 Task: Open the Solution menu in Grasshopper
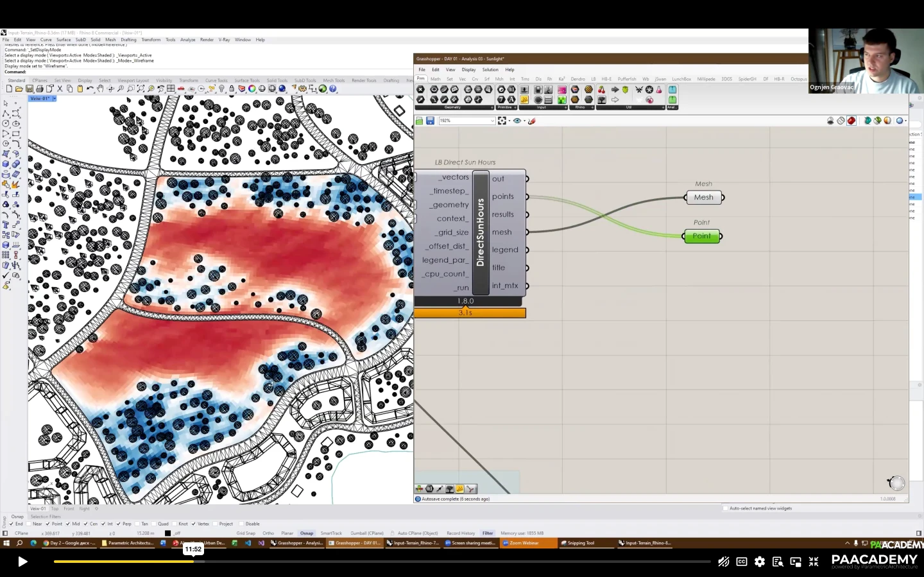tap(490, 69)
